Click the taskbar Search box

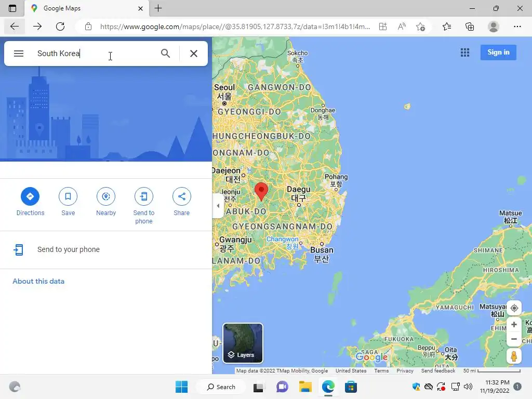(221, 387)
